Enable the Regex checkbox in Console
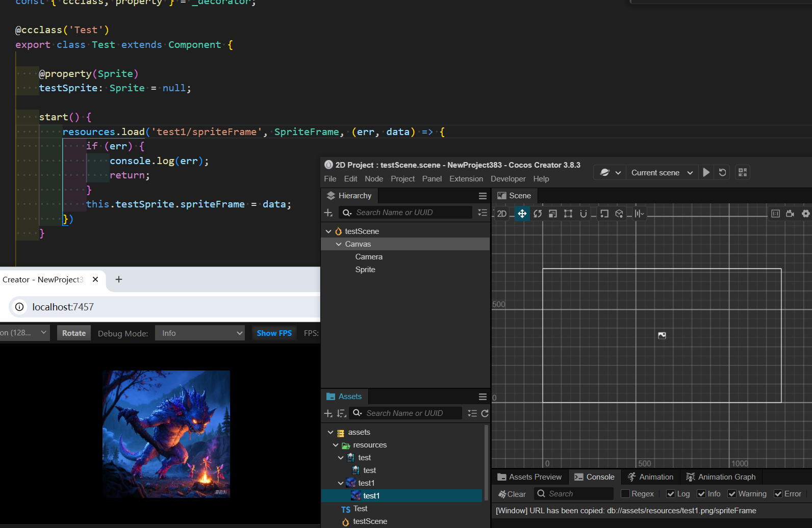The width and height of the screenshot is (812, 528). coord(625,494)
